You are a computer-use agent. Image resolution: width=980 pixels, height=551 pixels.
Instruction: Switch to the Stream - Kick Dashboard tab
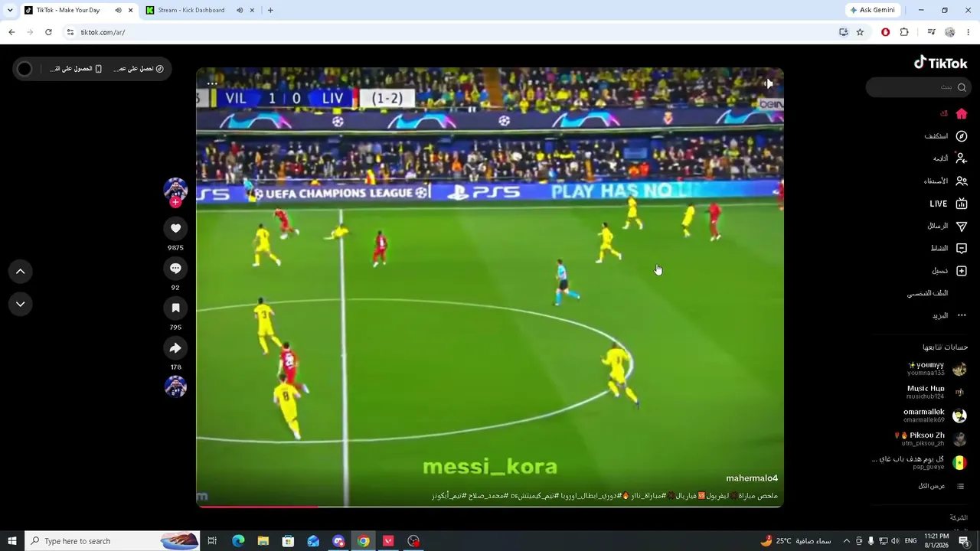(x=191, y=10)
